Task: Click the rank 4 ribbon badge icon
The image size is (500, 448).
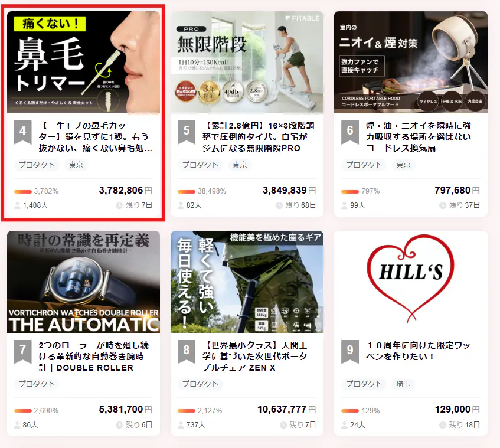Action: click(22, 132)
